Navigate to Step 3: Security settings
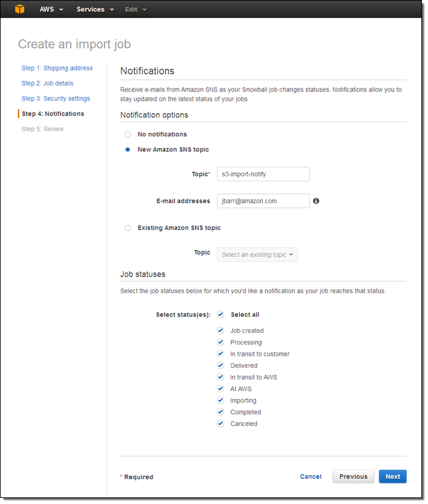 tap(56, 98)
